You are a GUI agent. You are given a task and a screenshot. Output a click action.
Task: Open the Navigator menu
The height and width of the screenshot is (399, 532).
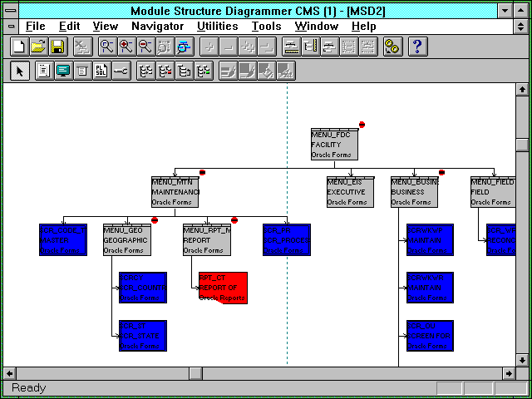coord(157,26)
